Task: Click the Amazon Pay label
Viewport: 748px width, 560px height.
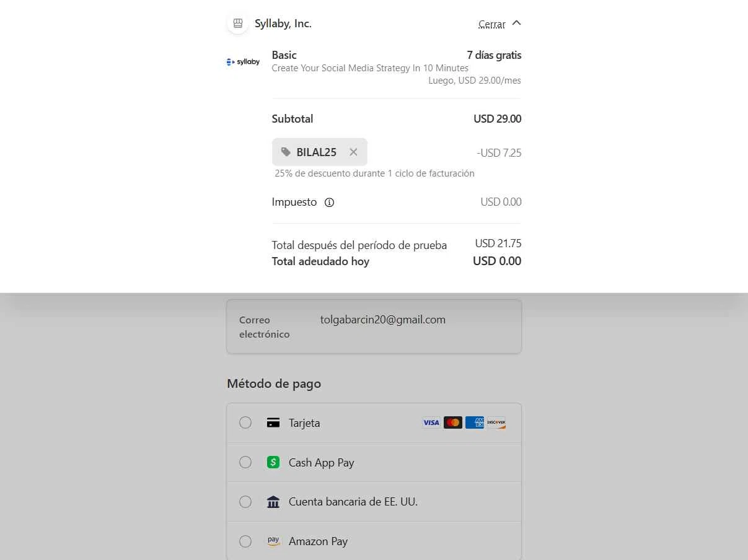Action: coord(319,541)
